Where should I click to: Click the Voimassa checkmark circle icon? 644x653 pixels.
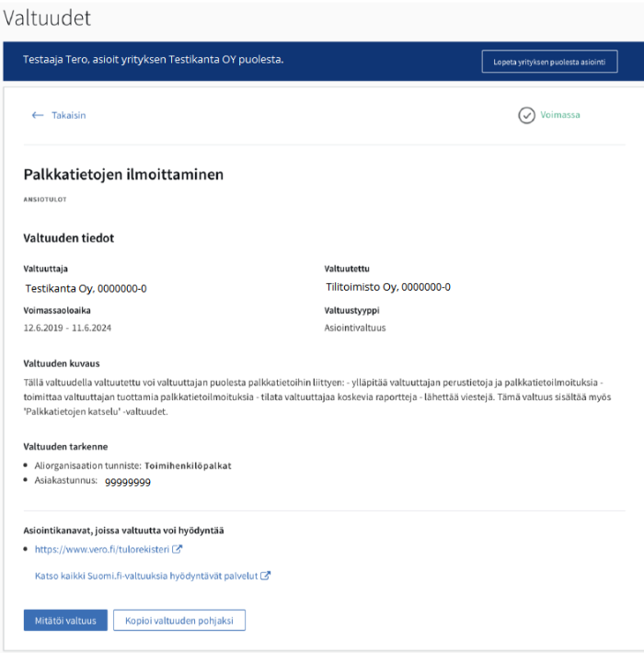526,115
